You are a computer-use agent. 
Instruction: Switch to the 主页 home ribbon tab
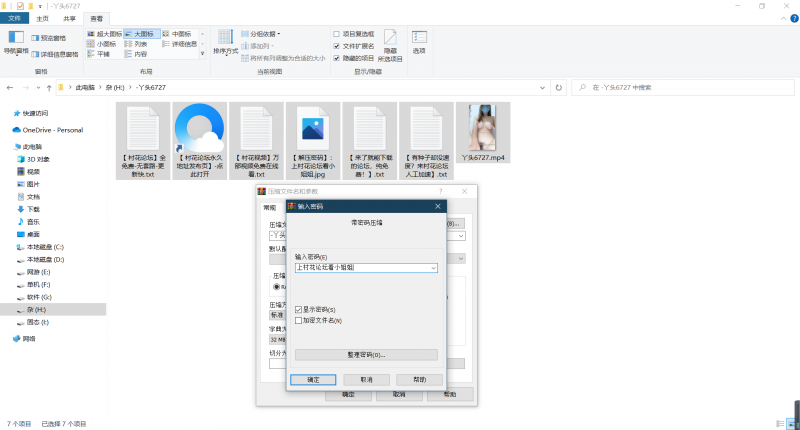point(42,18)
